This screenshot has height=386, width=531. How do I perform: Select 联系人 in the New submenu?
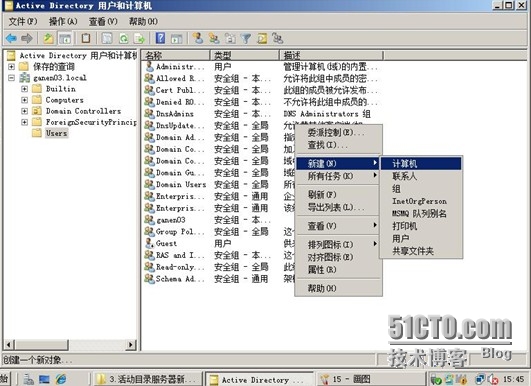(x=421, y=176)
